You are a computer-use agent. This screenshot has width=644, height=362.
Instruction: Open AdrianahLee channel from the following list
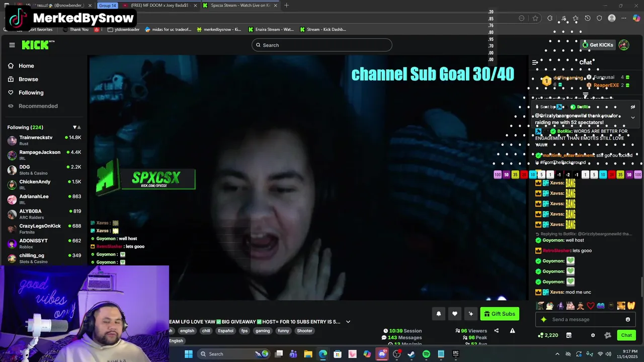(44, 199)
